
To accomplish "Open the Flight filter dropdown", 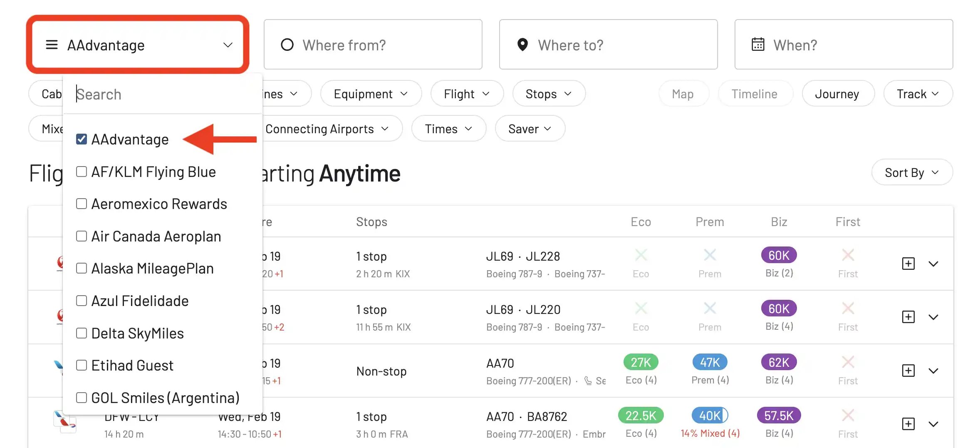I will pyautogui.click(x=467, y=94).
